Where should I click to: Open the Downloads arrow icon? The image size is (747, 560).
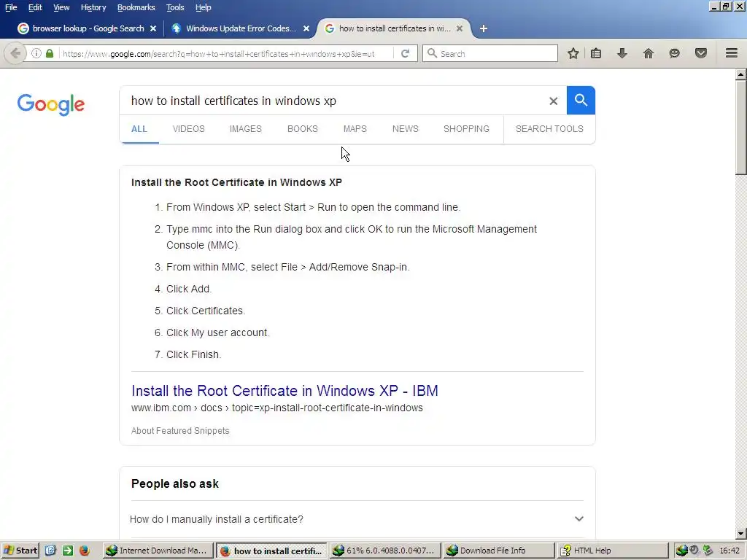coord(622,53)
